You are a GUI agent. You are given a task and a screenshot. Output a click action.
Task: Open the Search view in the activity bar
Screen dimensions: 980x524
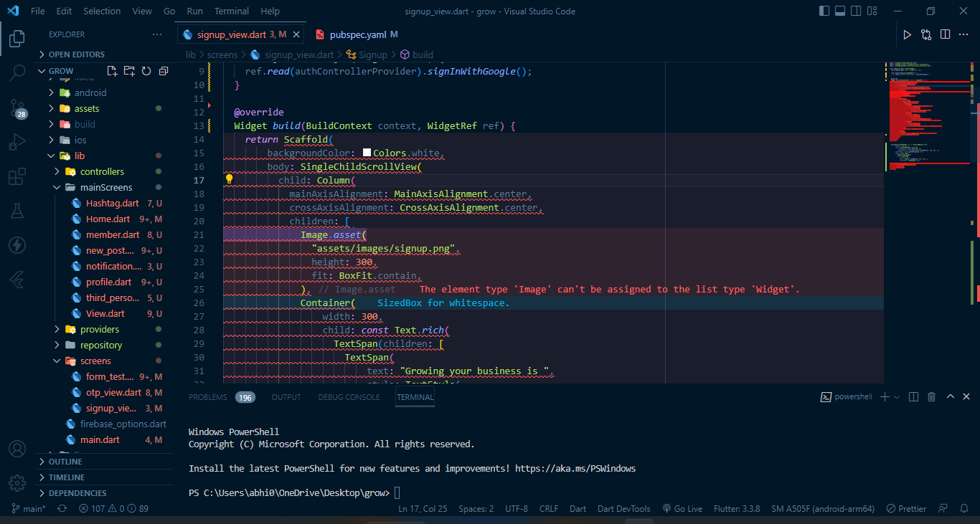[17, 72]
